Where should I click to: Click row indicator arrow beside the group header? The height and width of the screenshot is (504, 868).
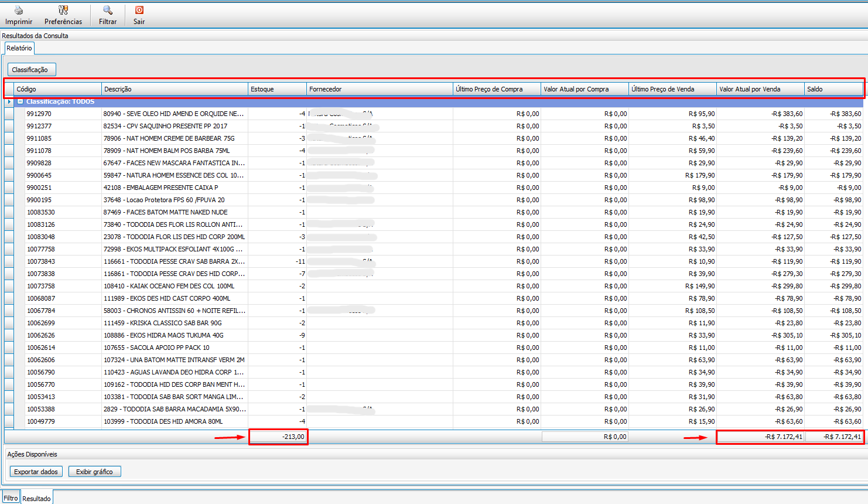pos(9,101)
